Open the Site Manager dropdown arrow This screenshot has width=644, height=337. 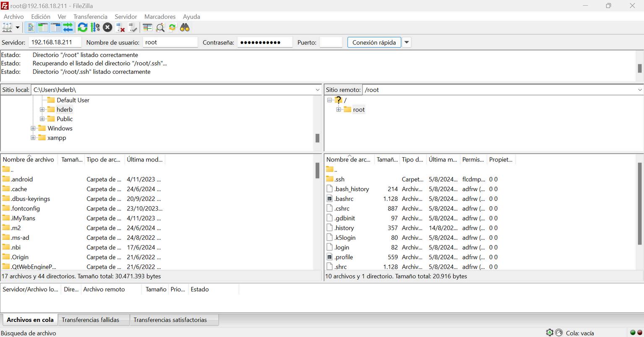pos(18,28)
